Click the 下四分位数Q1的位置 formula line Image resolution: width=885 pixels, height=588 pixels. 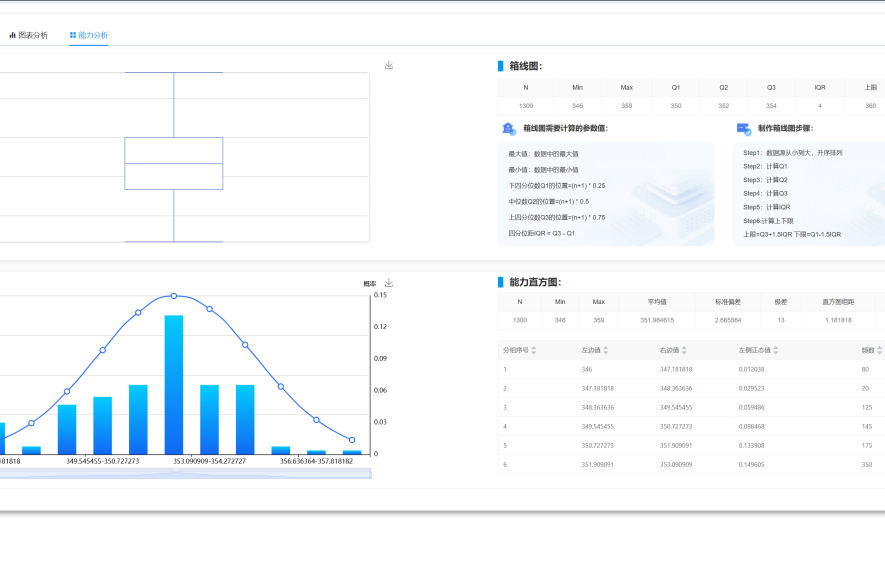tap(557, 186)
